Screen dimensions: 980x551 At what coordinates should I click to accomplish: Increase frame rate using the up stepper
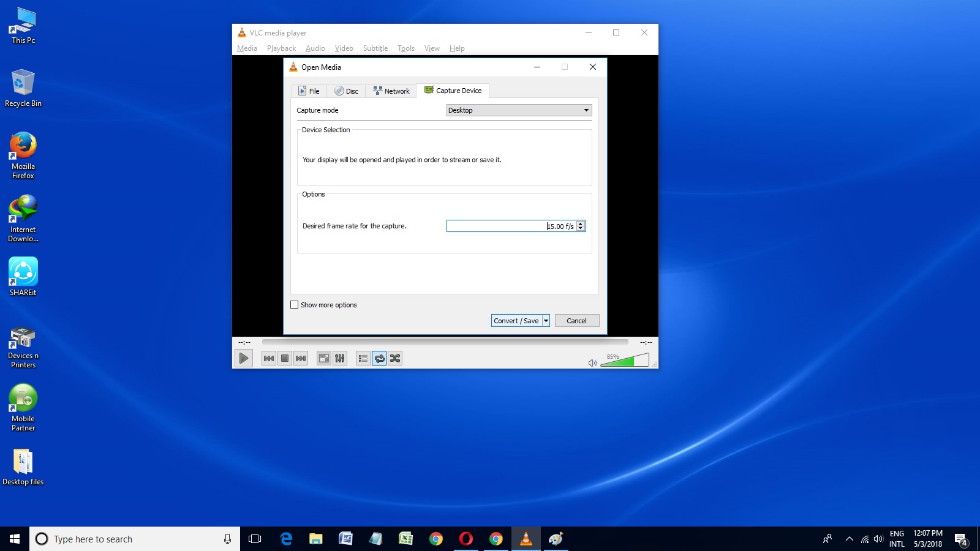[581, 223]
